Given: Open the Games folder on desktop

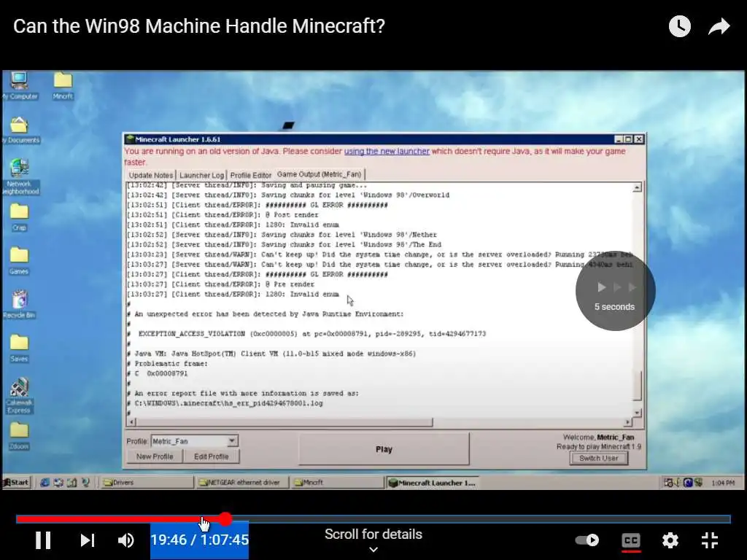Looking at the screenshot, I should (19, 260).
